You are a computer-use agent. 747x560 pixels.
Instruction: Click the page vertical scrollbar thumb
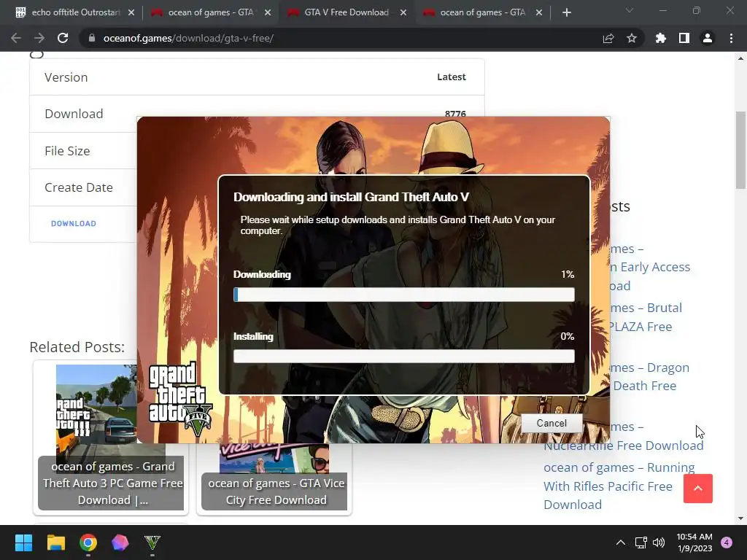[740, 150]
